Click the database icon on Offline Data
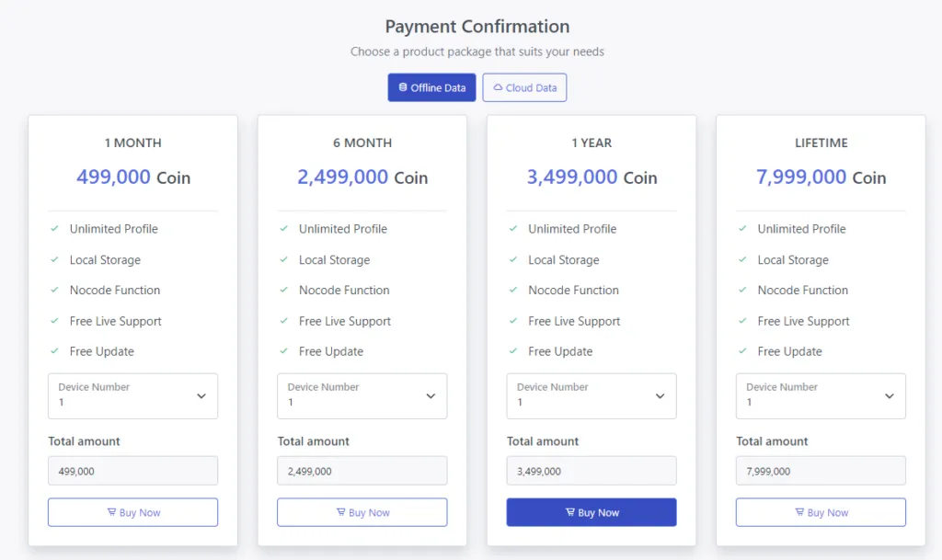The image size is (942, 560). click(403, 87)
